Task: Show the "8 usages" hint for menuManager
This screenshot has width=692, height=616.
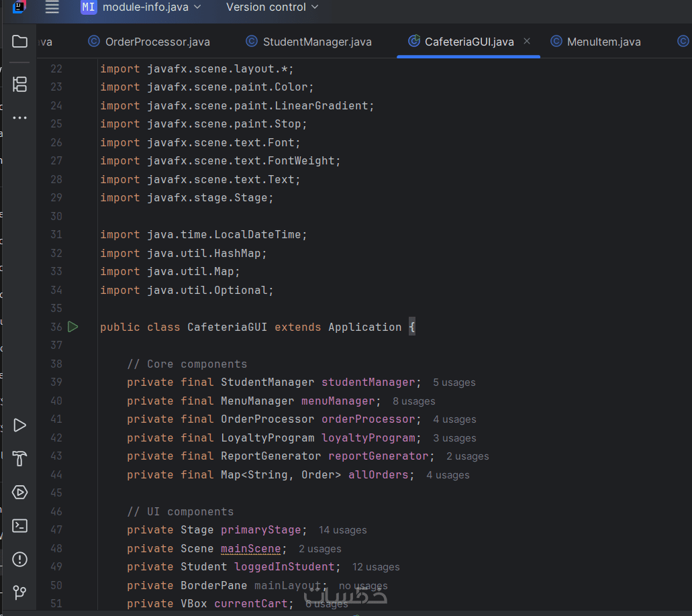Action: tap(413, 401)
